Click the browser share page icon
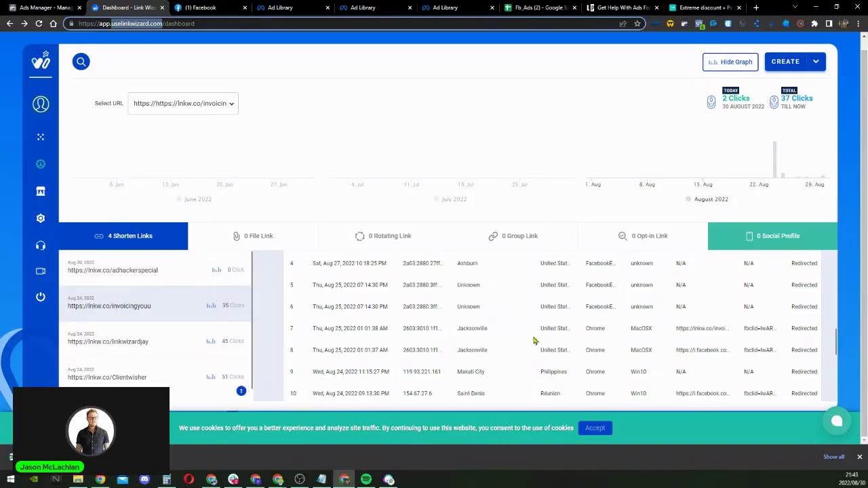The height and width of the screenshot is (488, 868). click(623, 23)
